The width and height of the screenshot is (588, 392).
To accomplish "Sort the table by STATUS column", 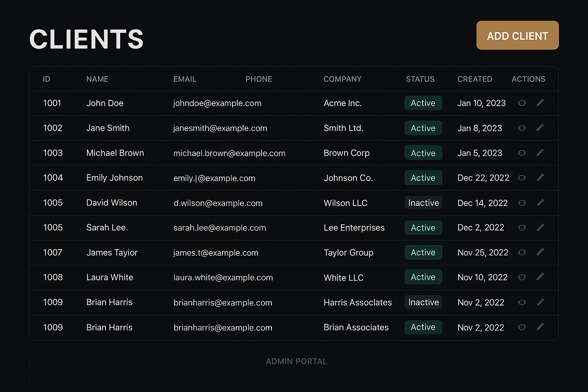I will click(x=420, y=79).
